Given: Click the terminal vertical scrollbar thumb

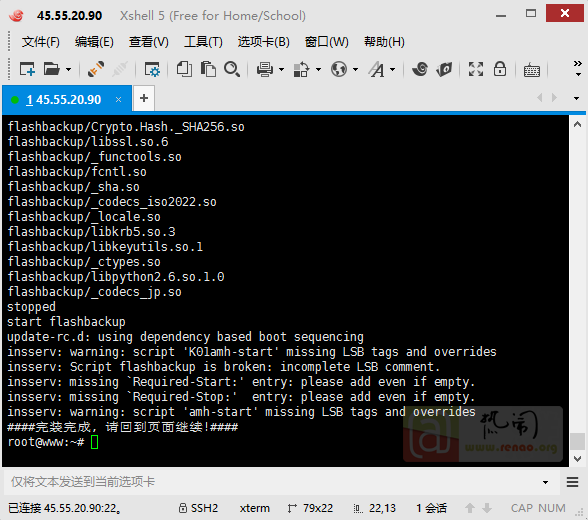Looking at the screenshot, I should pos(578,441).
